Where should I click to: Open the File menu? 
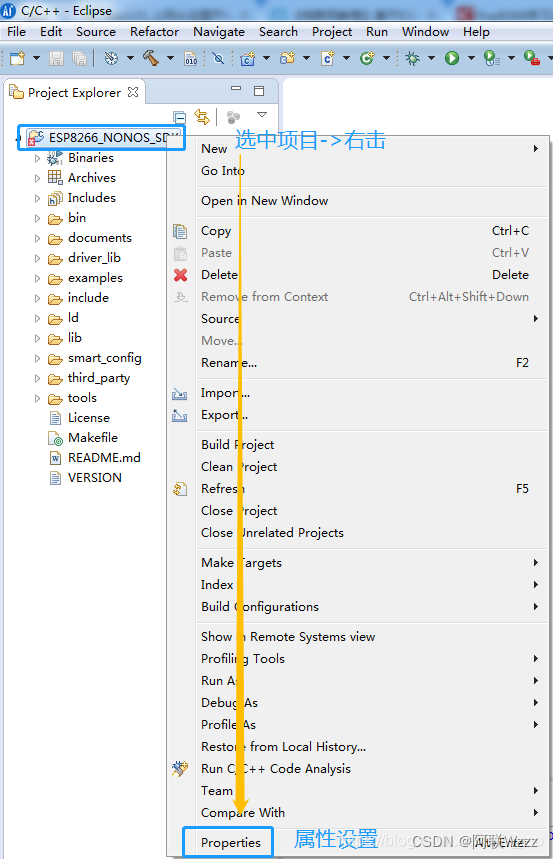pos(16,32)
